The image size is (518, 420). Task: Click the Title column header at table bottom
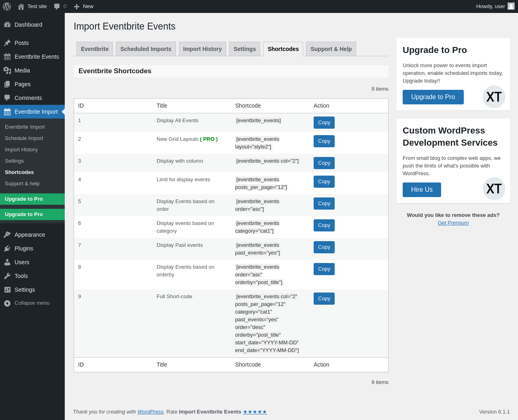[x=162, y=365]
